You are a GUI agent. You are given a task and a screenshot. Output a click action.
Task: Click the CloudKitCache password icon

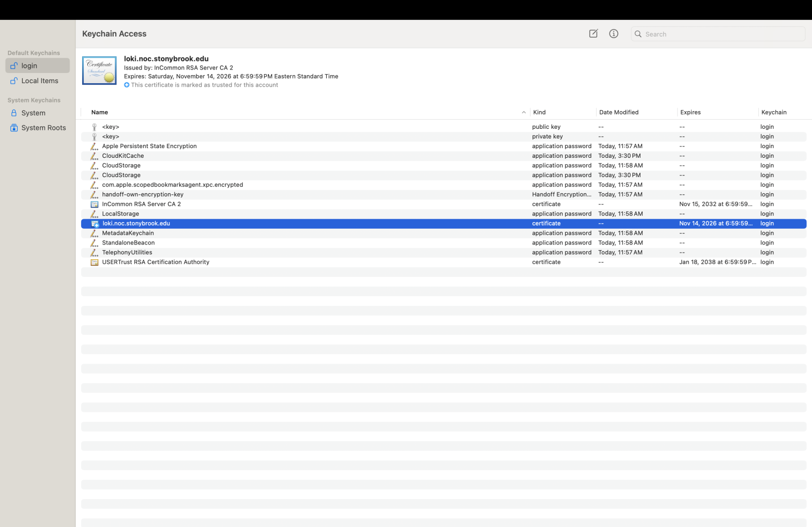click(x=94, y=156)
